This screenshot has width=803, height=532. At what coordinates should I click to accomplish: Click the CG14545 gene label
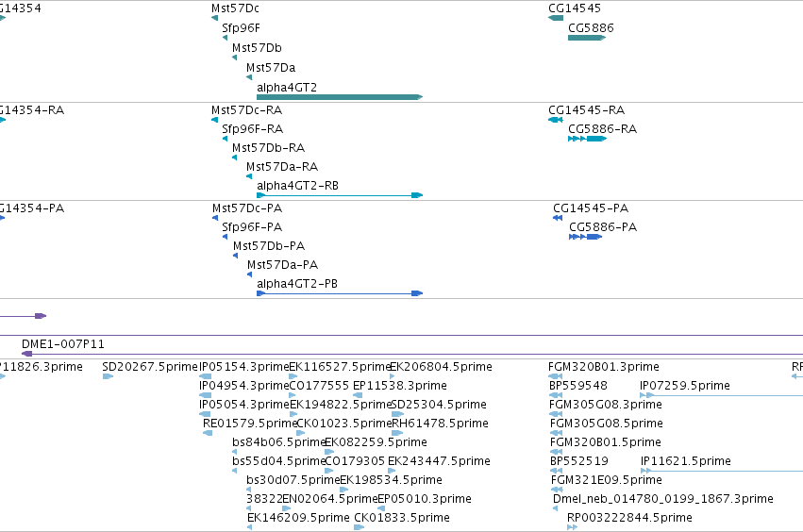574,8
